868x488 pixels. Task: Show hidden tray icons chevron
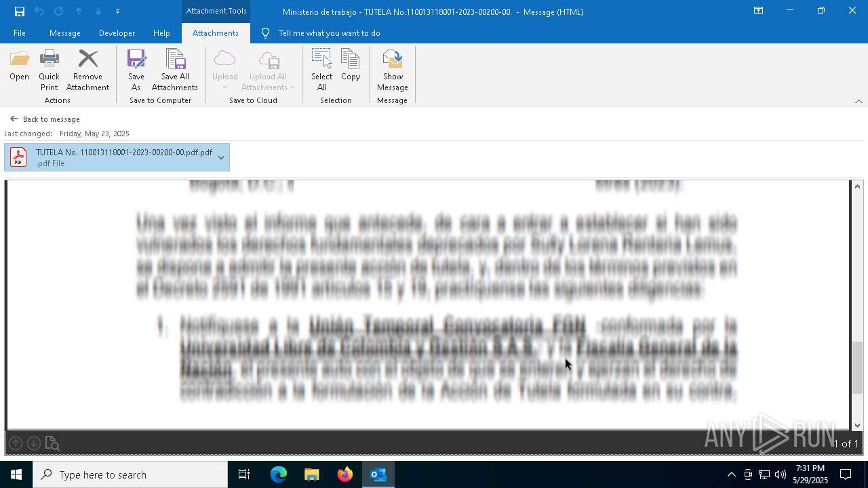tap(731, 474)
